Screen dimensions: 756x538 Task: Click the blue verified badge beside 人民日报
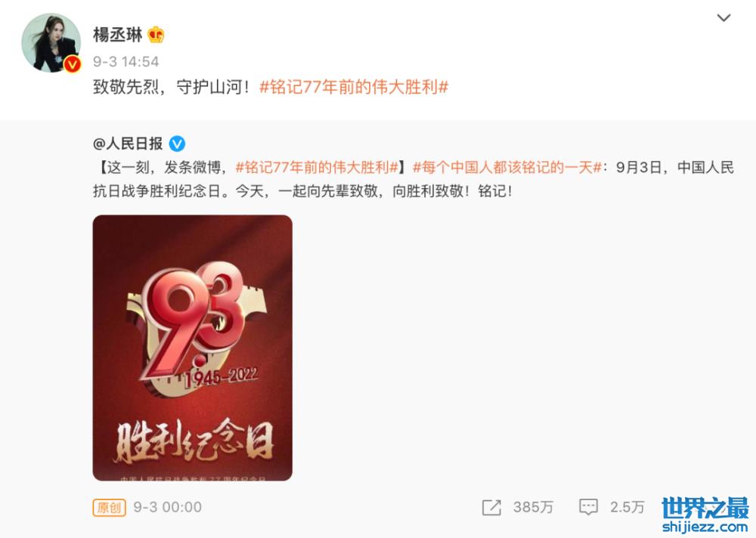pos(177,144)
